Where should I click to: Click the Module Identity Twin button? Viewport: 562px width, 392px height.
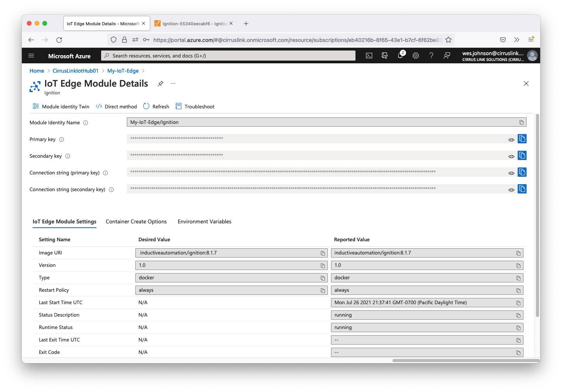[x=61, y=106]
